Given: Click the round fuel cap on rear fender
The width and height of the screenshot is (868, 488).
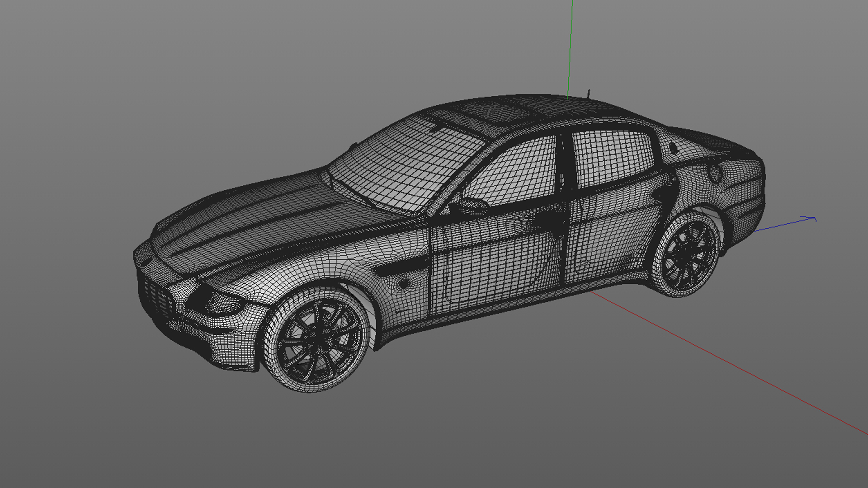Looking at the screenshot, I should (716, 173).
